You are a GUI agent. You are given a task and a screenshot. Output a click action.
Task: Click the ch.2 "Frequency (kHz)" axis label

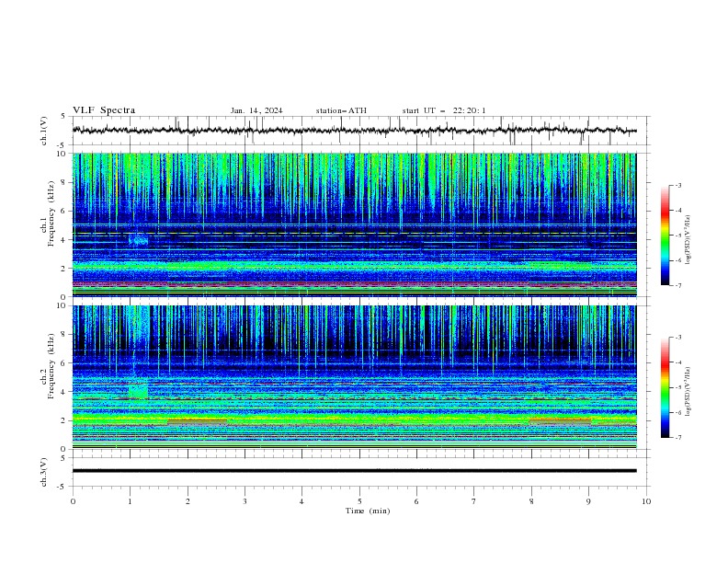click(x=51, y=365)
